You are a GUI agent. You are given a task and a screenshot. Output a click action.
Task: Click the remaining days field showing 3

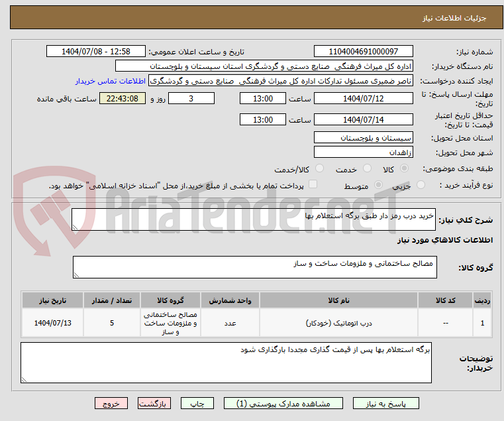click(191, 99)
